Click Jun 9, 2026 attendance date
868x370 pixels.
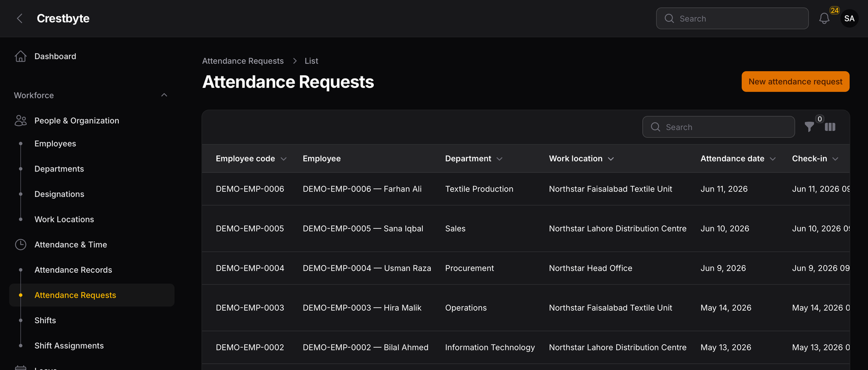(x=723, y=268)
